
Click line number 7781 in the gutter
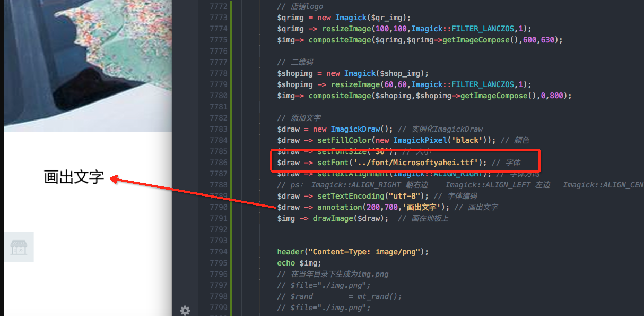219,107
